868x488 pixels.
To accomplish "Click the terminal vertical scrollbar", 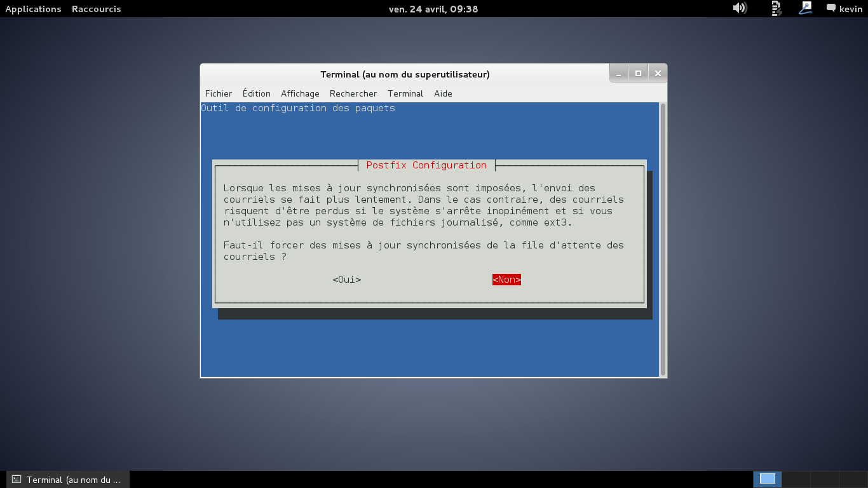I will [663, 240].
